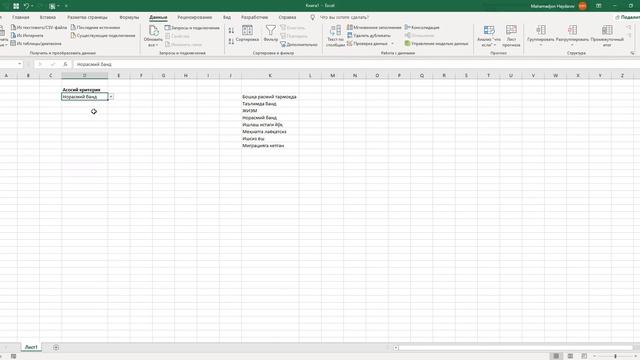Click 'Мгновенное заполнение' flash fill

374,27
